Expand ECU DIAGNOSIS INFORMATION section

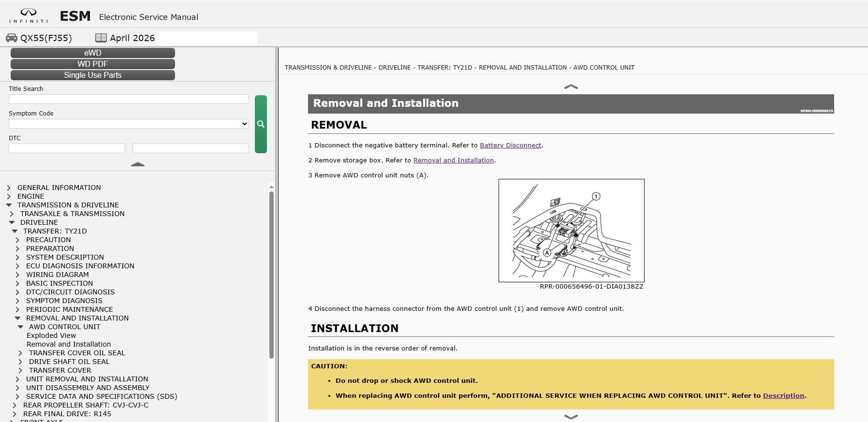tap(17, 266)
